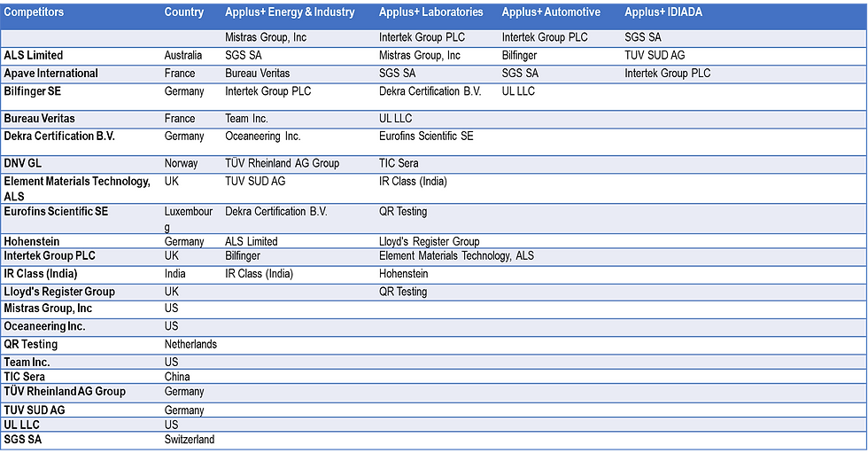This screenshot has width=868, height=453.
Task: Click Mistras Group, Inc under Energy & Industry
Action: point(266,37)
